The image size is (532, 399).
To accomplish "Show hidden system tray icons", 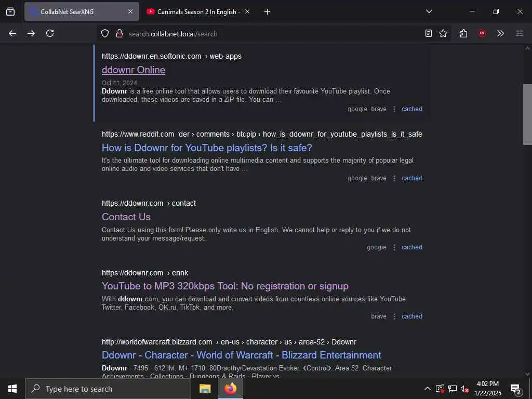I will point(428,389).
